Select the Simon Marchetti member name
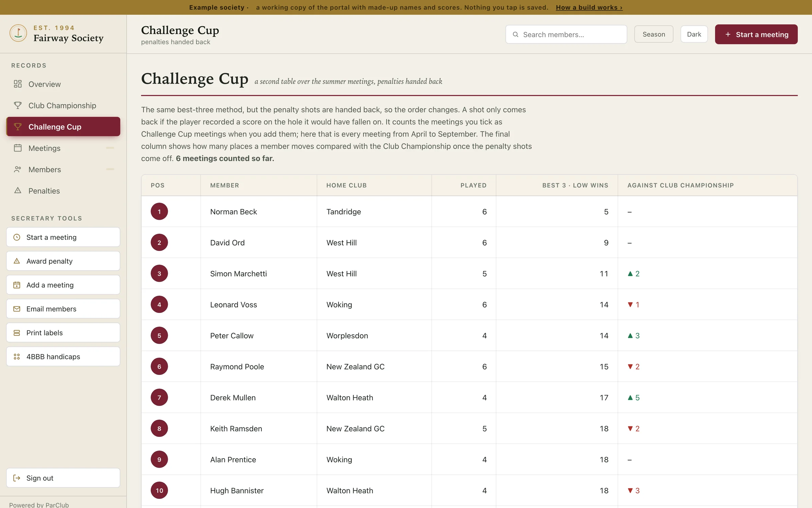This screenshot has width=812, height=508. click(x=239, y=274)
